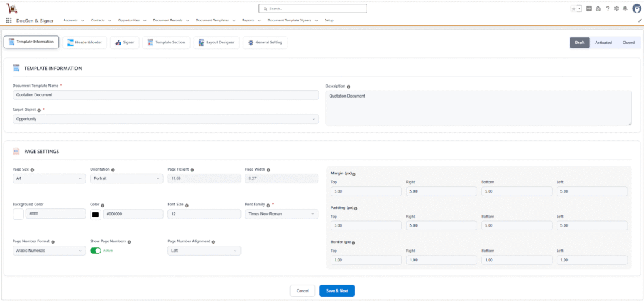The width and height of the screenshot is (644, 301).
Task: Click the Cancel button
Action: (x=302, y=290)
